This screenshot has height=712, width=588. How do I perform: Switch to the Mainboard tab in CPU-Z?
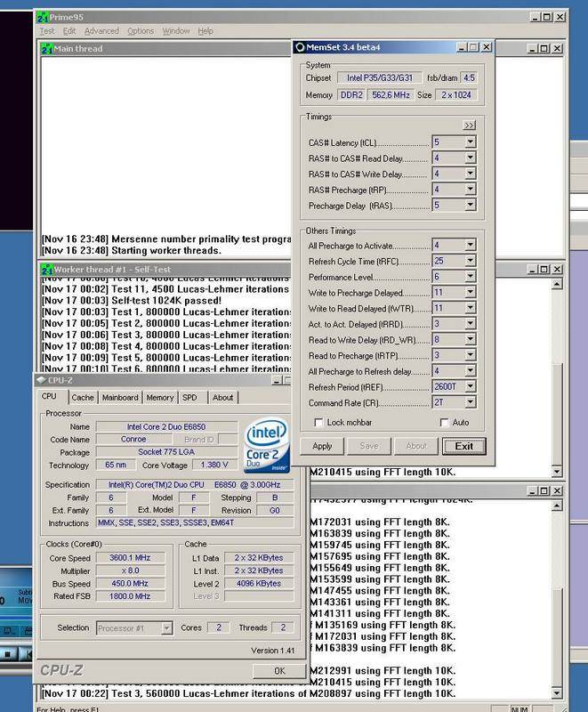tap(120, 397)
